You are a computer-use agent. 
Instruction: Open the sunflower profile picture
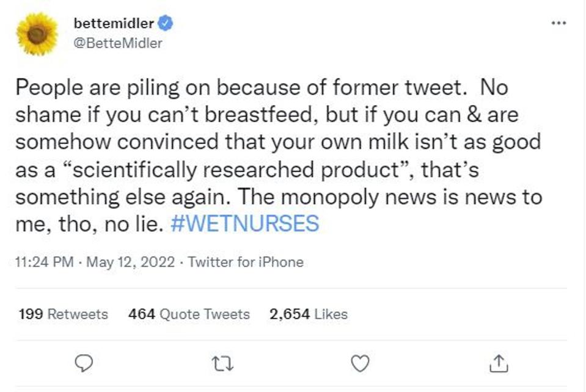tap(37, 34)
